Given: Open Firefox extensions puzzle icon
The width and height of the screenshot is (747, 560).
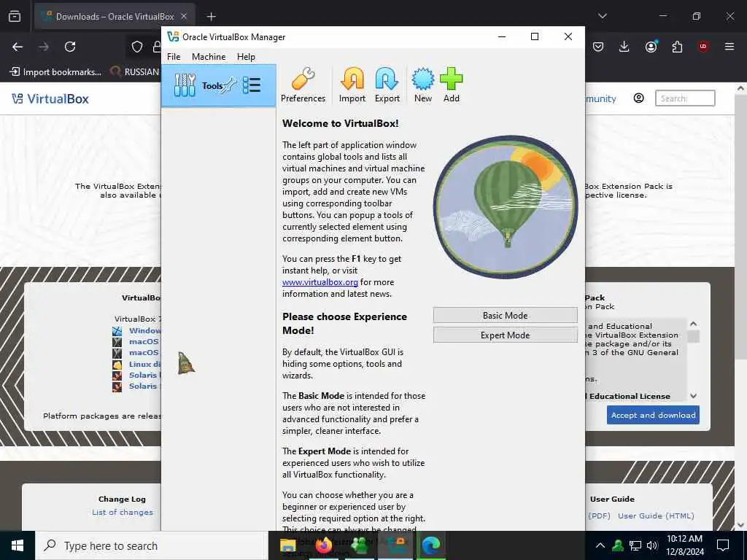Looking at the screenshot, I should tap(677, 47).
